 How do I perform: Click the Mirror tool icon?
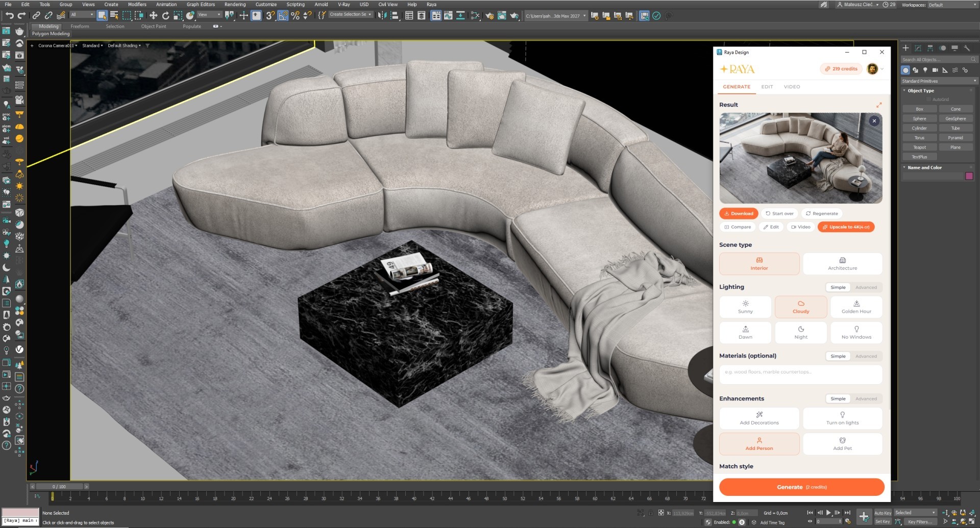[x=382, y=16]
